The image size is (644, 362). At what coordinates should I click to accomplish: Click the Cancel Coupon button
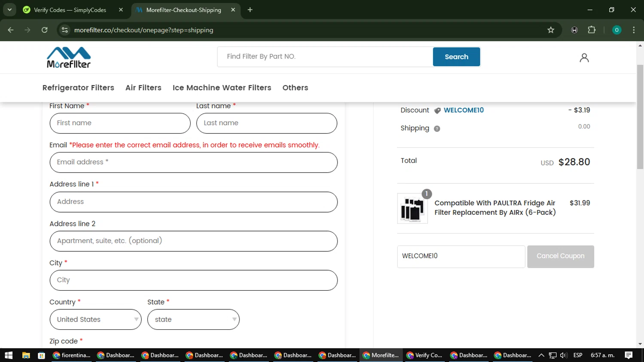coord(560,256)
